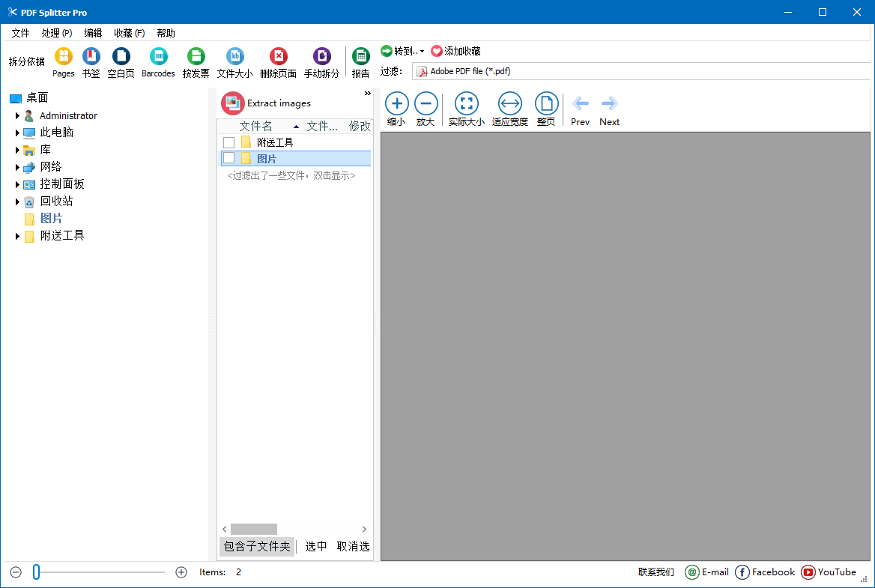Open the E-mail contact link
The width and height of the screenshot is (875, 588).
707,572
